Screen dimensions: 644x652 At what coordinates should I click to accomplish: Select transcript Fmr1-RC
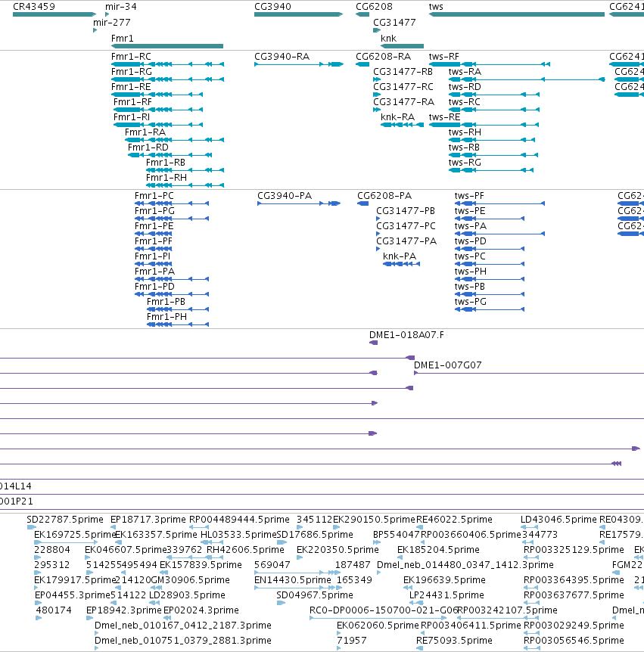(168, 64)
